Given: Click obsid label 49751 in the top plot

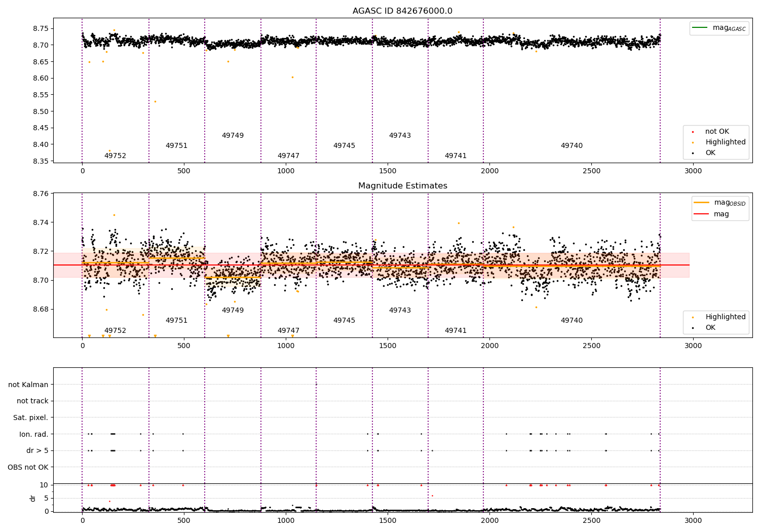Looking at the screenshot, I should tap(176, 146).
